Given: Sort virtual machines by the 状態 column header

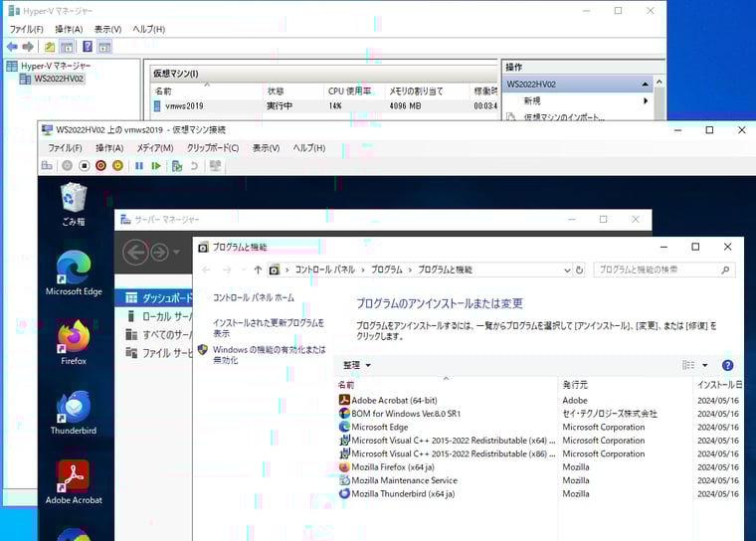Looking at the screenshot, I should (294, 91).
